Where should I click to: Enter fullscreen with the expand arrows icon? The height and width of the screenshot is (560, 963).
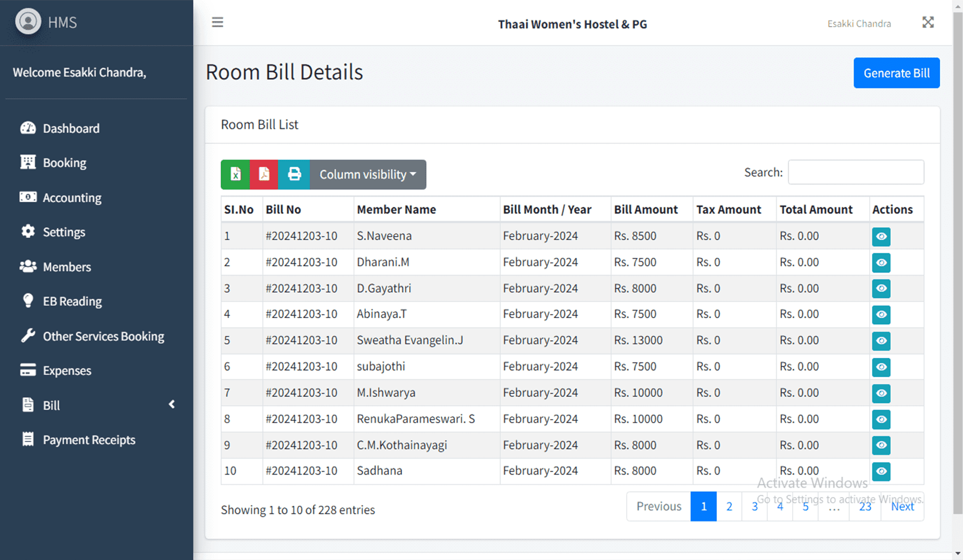[928, 22]
